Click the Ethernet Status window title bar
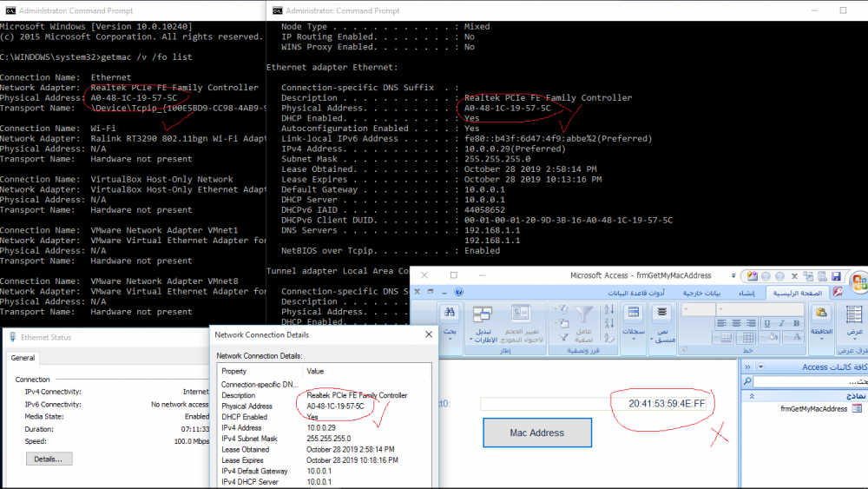This screenshot has height=489, width=868. tap(108, 337)
